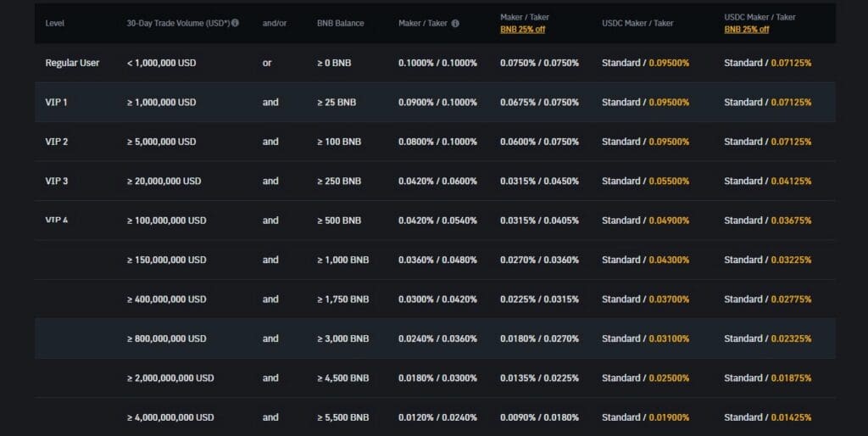Click the 0.0135% / 0.0225% discounted fee cell
The width and height of the screenshot is (868, 436).
coord(539,377)
